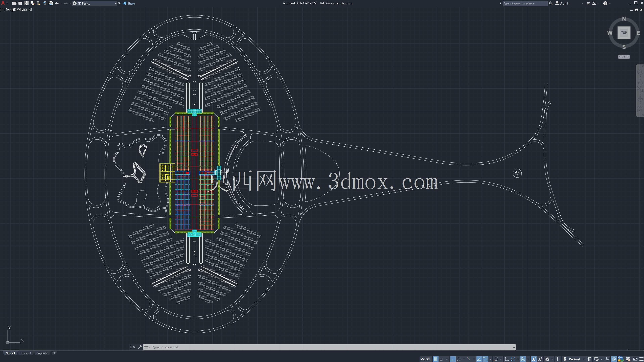644x362 pixels.
Task: Open the [Top] view controls menu
Action: pyautogui.click(x=8, y=10)
